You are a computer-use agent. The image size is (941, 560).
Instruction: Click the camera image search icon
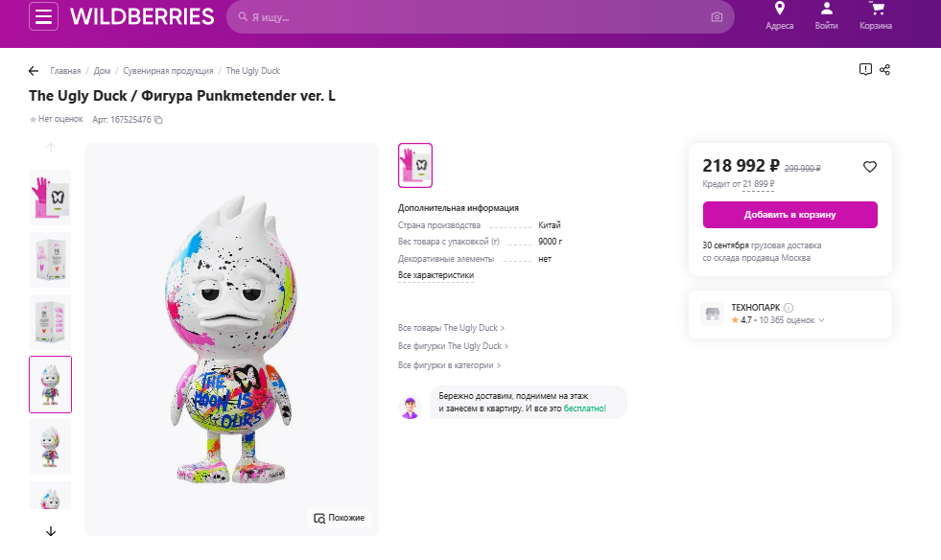[717, 17]
